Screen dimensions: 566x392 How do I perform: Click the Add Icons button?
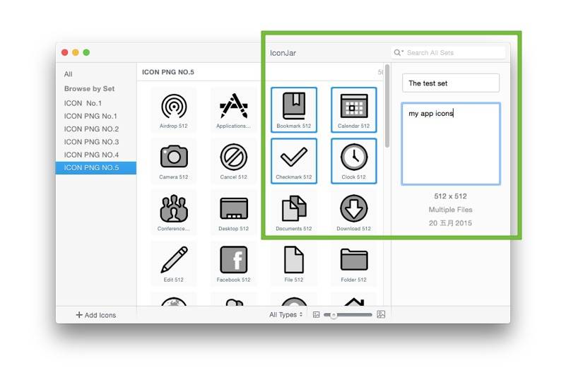[96, 315]
